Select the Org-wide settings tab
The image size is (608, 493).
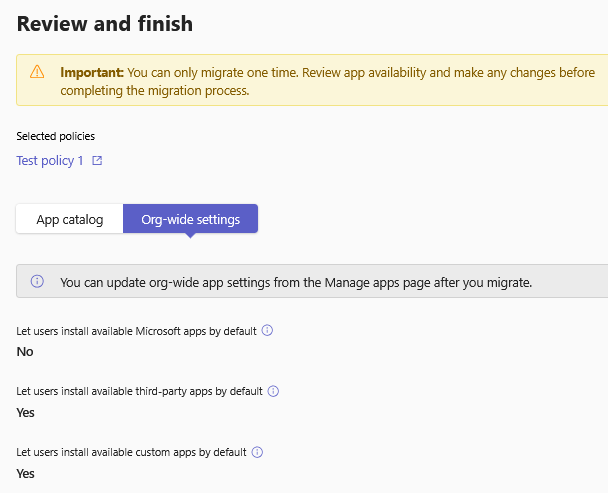click(190, 219)
